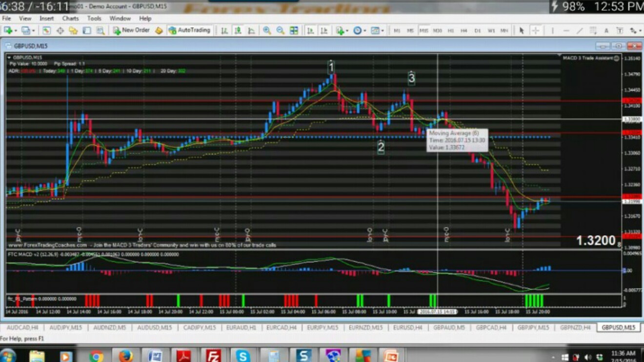Show the Navigator panel star-folder icon

pos(73,30)
